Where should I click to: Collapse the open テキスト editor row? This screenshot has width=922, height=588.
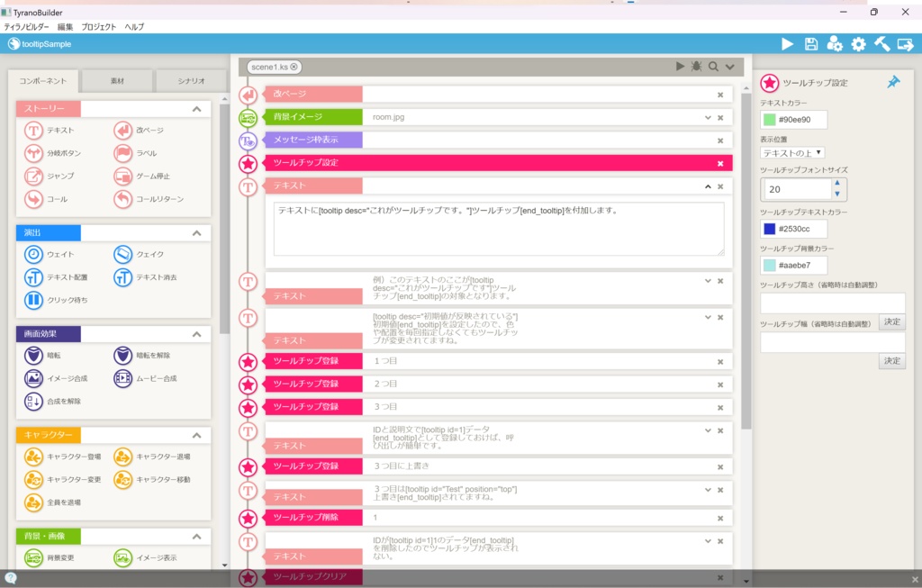click(708, 186)
